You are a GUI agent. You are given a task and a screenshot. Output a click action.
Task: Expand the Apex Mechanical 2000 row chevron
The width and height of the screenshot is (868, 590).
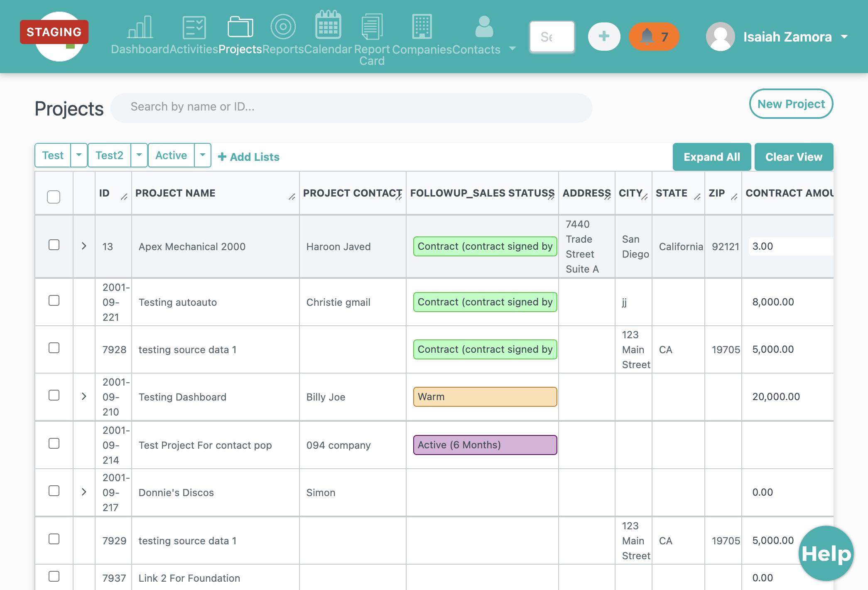click(x=84, y=246)
